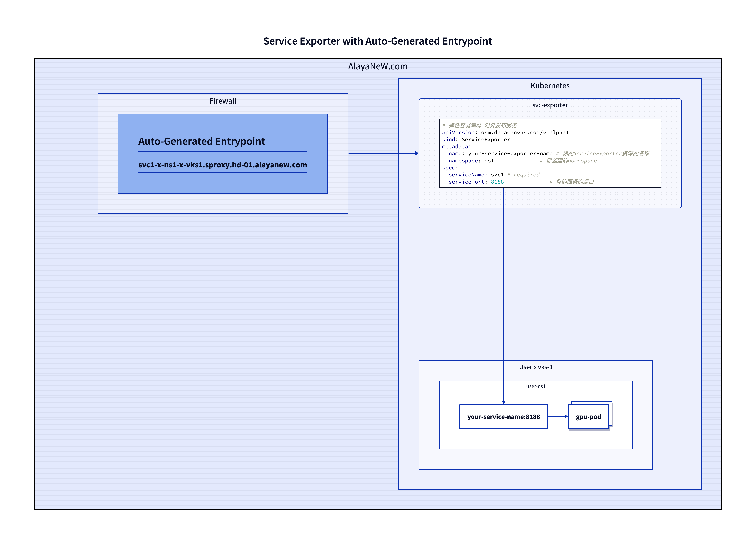This screenshot has width=756, height=544.
Task: Click the svc1-x-ns1-x-vks1.sproxy.hd-01.alayanew.com URL
Action: click(x=223, y=165)
